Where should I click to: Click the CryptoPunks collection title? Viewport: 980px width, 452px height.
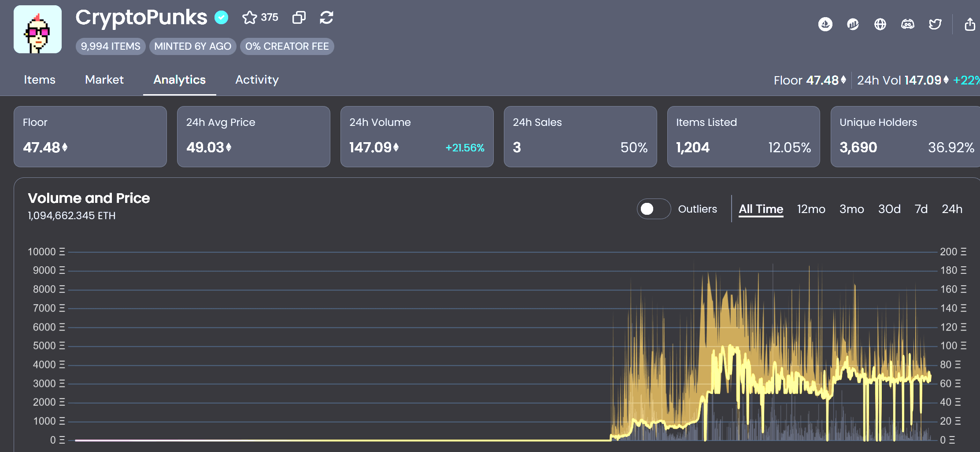point(141,18)
